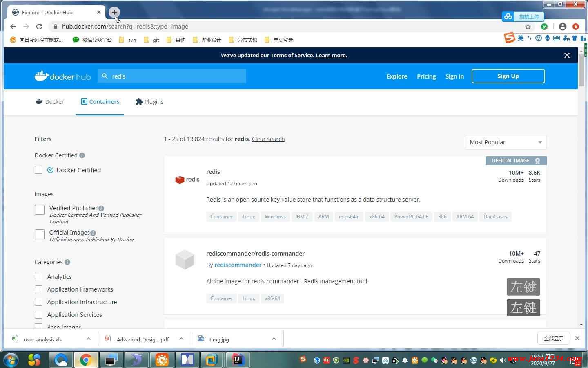Click the Windows tag on redis card
This screenshot has width=588, height=368.
point(275,217)
